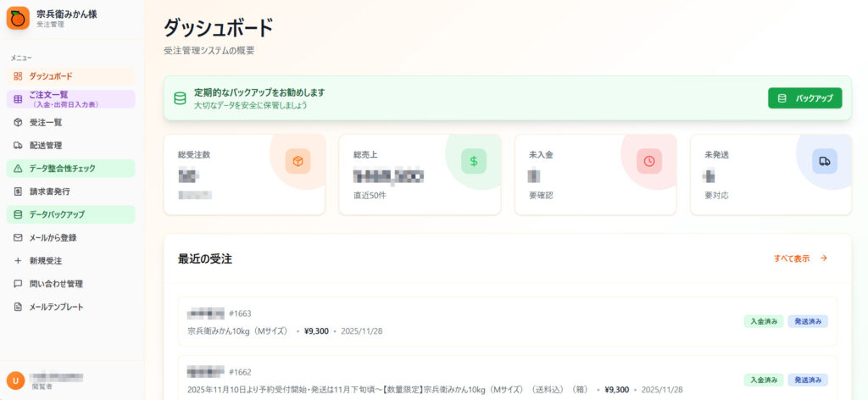This screenshot has height=400, width=868.
Task: Click the データ整合性チェック warning triangle icon
Action: (x=18, y=168)
